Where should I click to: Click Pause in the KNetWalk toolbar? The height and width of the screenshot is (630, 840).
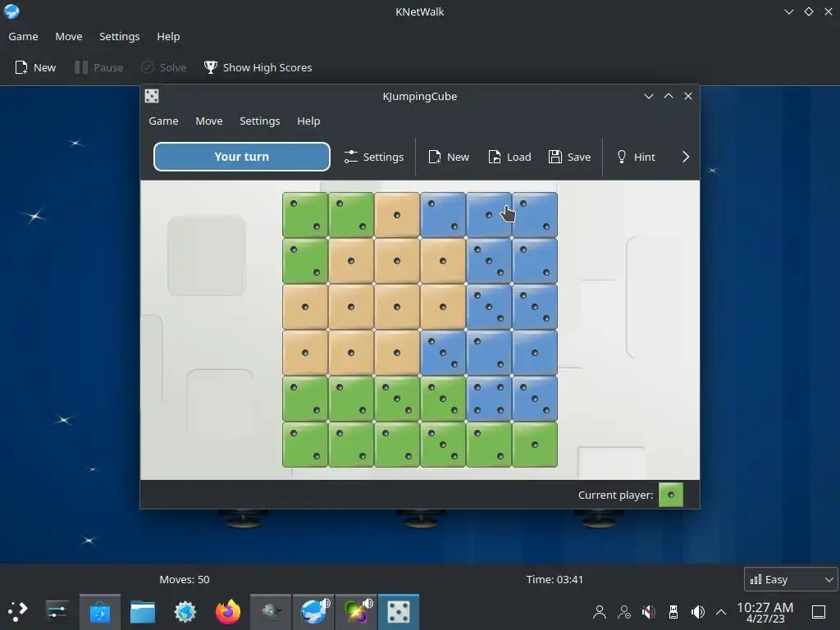(99, 67)
